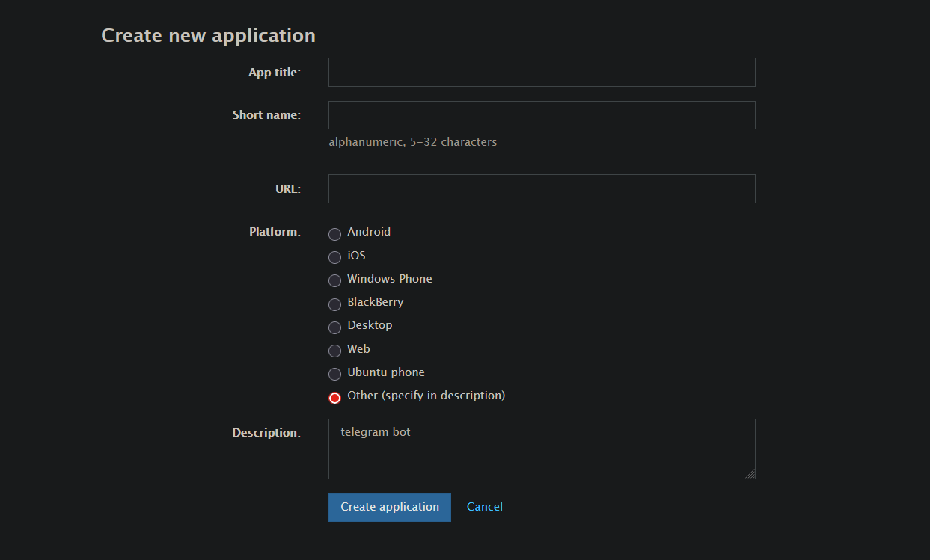Click the App title input field
The width and height of the screenshot is (930, 560).
coord(542,72)
